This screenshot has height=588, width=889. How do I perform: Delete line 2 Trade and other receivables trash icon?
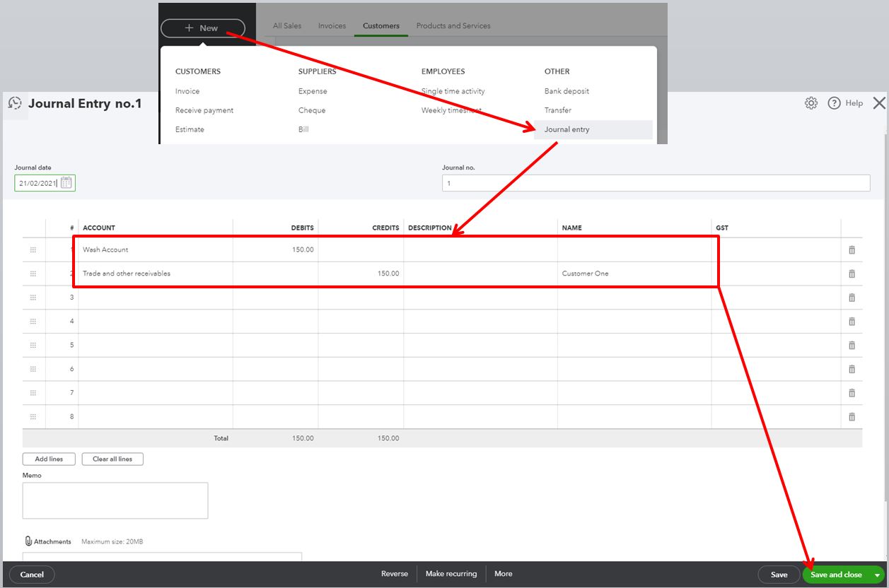pyautogui.click(x=852, y=274)
